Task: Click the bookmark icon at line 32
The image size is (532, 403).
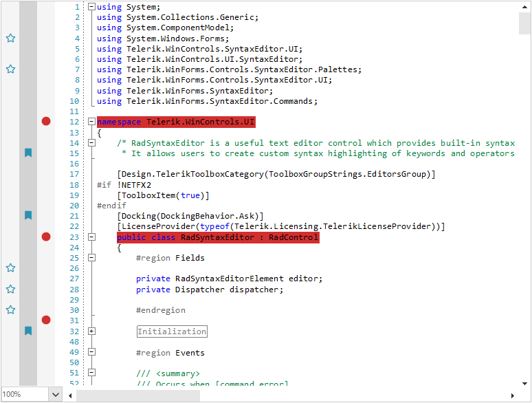Action: (x=28, y=331)
